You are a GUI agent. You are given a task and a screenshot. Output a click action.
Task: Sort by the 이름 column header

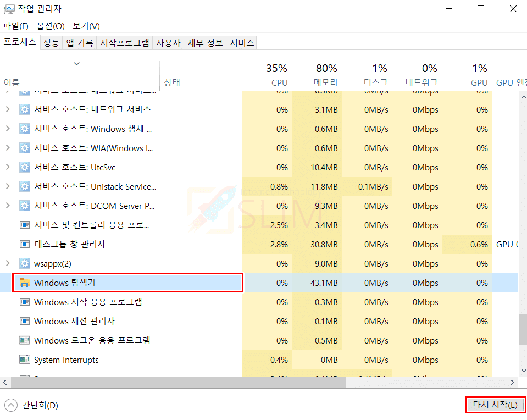click(80, 76)
